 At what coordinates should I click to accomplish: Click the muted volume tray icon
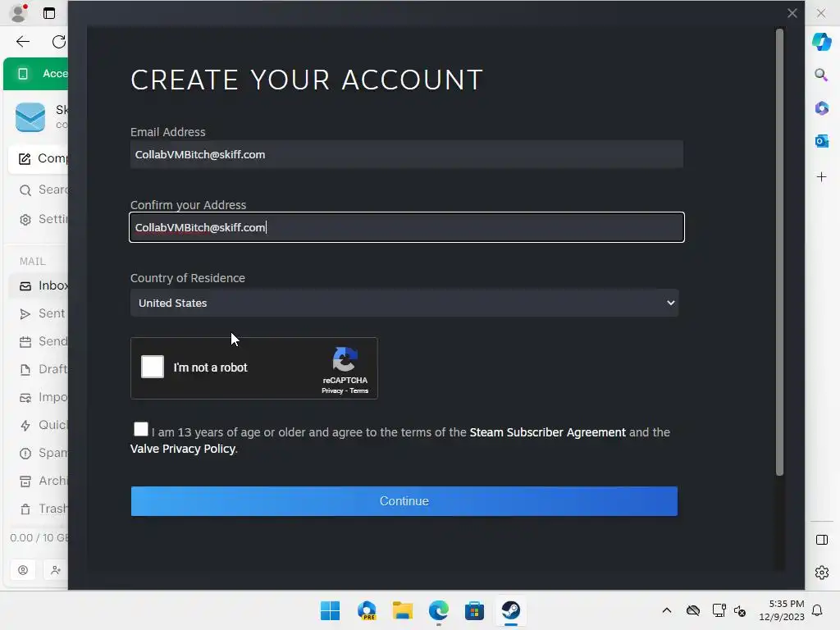click(741, 610)
